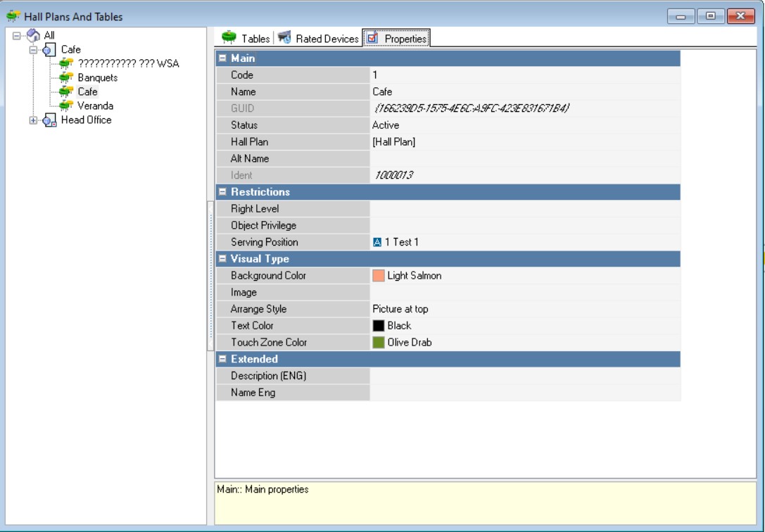Click the Ident value 1000013
Image resolution: width=765 pixels, height=532 pixels.
[x=393, y=175]
